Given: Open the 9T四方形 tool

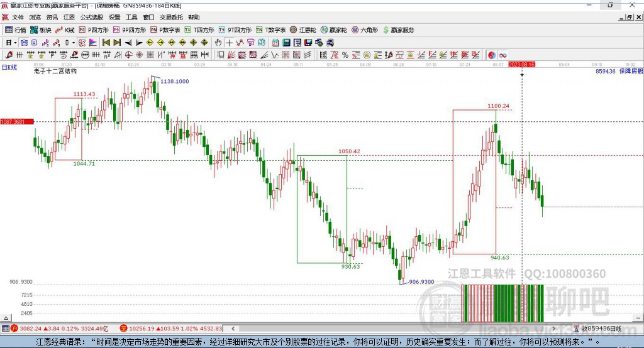Looking at the screenshot, I should pos(235,30).
